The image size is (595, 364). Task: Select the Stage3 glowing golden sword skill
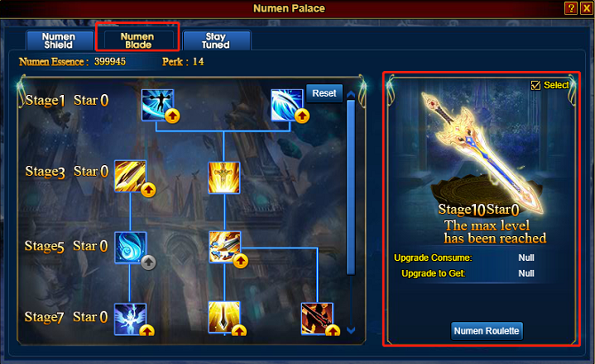click(x=224, y=178)
